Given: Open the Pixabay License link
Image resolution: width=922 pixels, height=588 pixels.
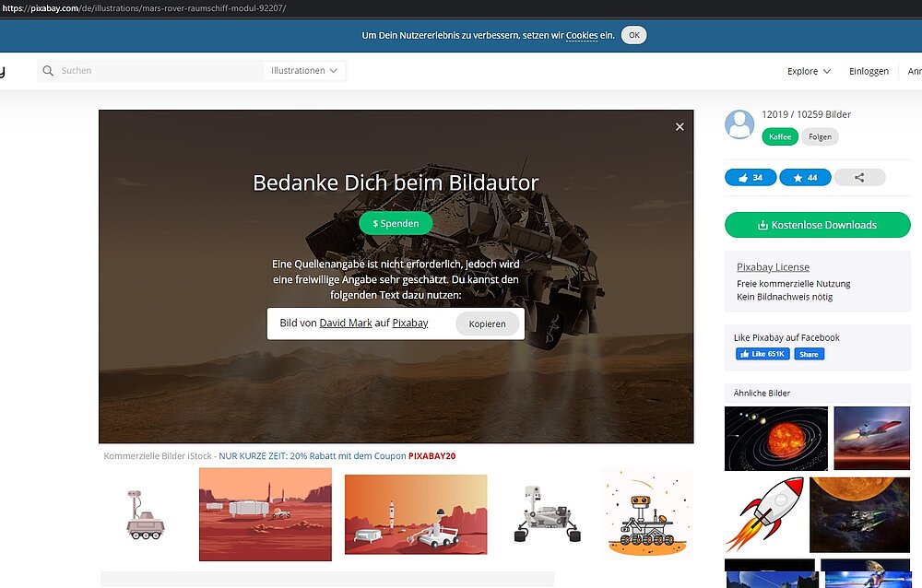Looking at the screenshot, I should coord(773,267).
